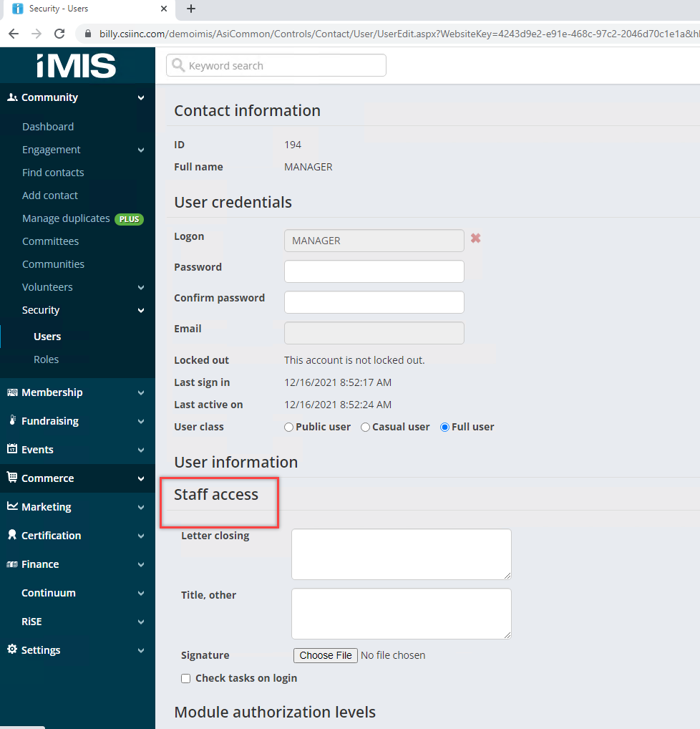Open a new browser tab
The height and width of the screenshot is (729, 700).
point(191,9)
